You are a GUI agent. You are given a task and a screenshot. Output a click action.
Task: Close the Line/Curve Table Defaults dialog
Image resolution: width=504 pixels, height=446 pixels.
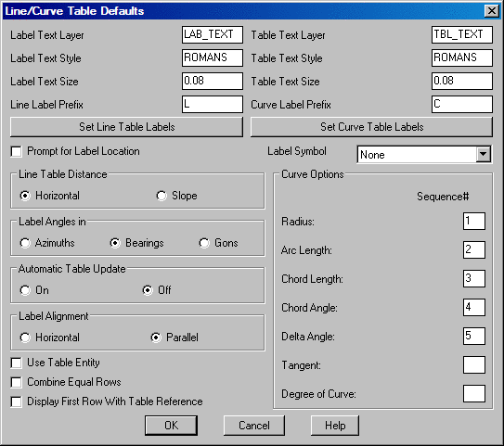tap(491, 11)
